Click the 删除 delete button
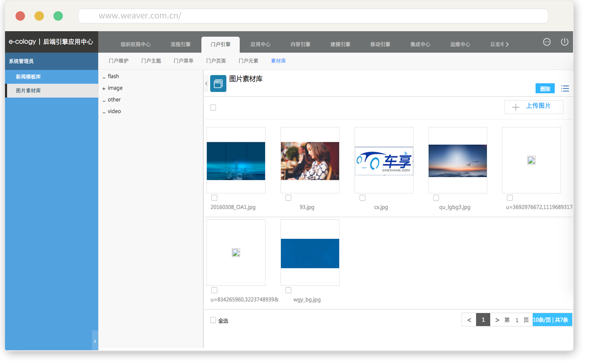Image resolution: width=593 pixels, height=364 pixels. tap(545, 89)
